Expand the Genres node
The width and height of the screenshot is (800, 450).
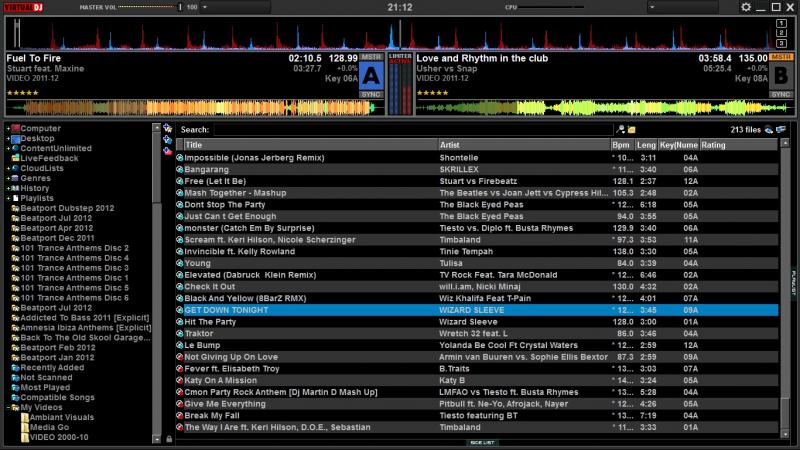[x=8, y=178]
